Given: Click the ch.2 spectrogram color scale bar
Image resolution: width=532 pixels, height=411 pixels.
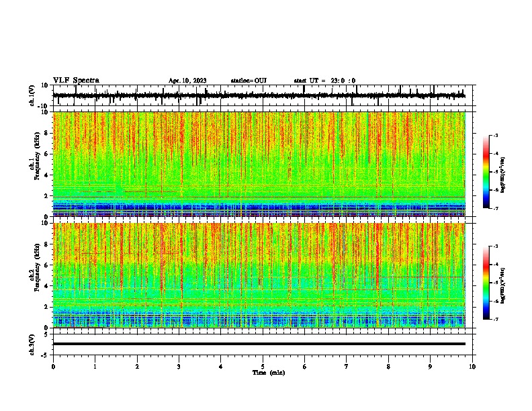Looking at the screenshot, I should click(486, 283).
